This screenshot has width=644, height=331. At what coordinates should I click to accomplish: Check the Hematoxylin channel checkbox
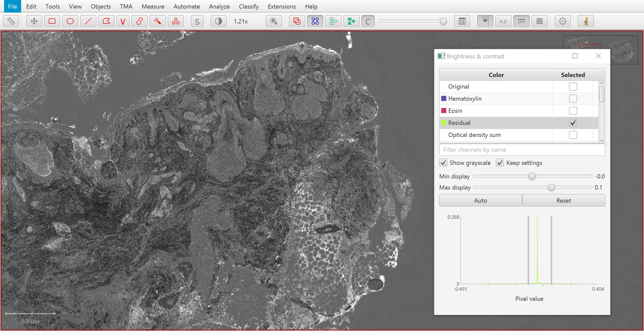[573, 99]
